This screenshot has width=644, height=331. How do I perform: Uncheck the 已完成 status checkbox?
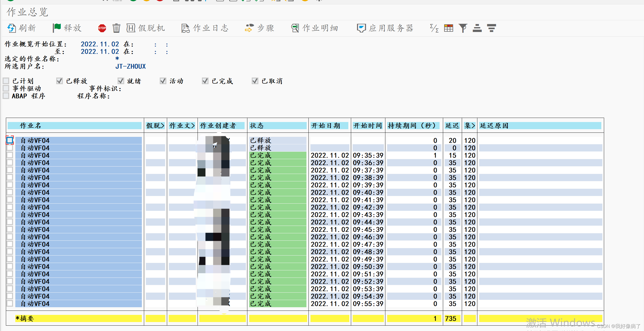tap(205, 81)
